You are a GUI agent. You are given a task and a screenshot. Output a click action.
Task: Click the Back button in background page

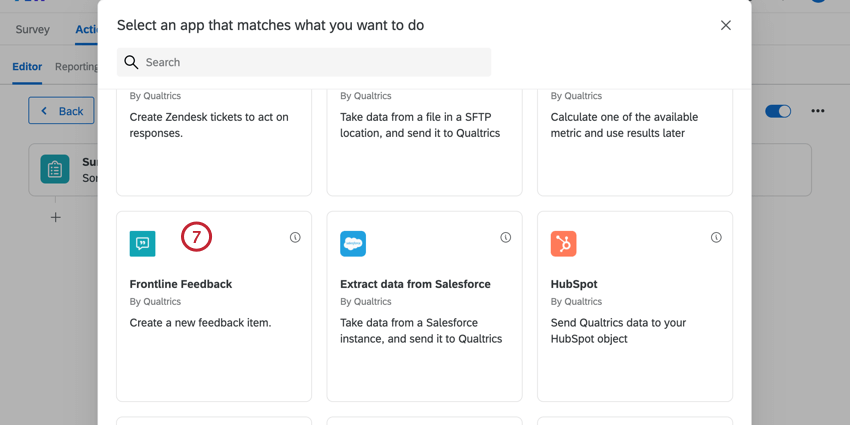click(x=62, y=111)
